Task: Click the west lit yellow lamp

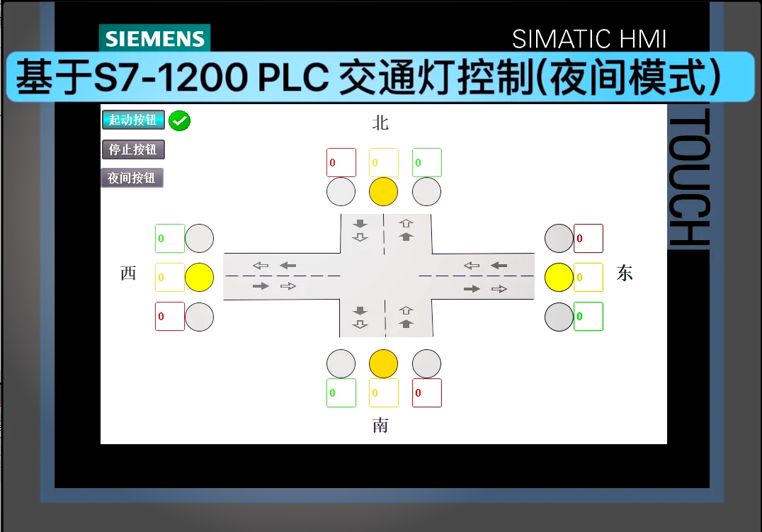Action: [199, 277]
